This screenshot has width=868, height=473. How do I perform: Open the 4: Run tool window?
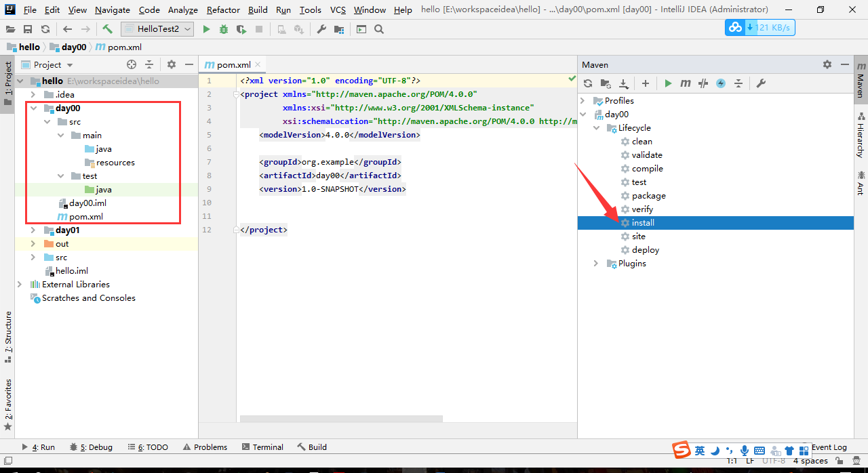click(39, 447)
